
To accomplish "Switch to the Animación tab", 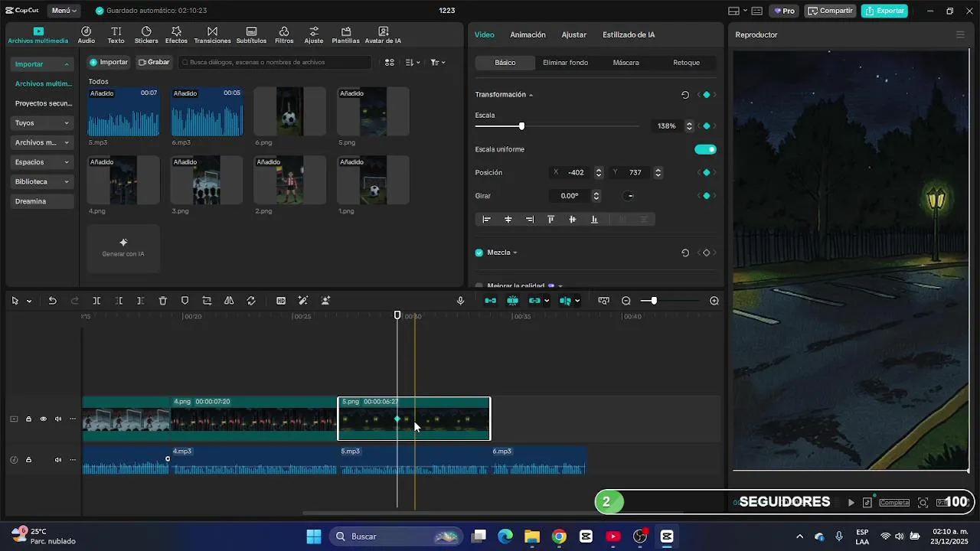I will [x=528, y=34].
